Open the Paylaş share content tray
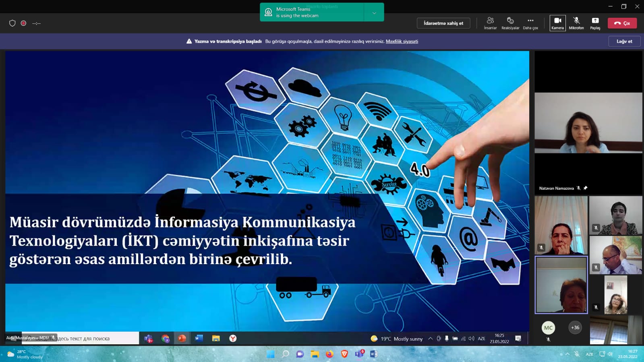This screenshot has width=644, height=362. coord(595,23)
